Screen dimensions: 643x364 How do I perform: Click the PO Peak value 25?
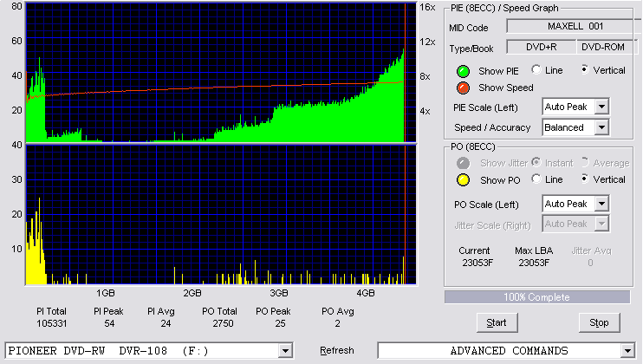(280, 323)
